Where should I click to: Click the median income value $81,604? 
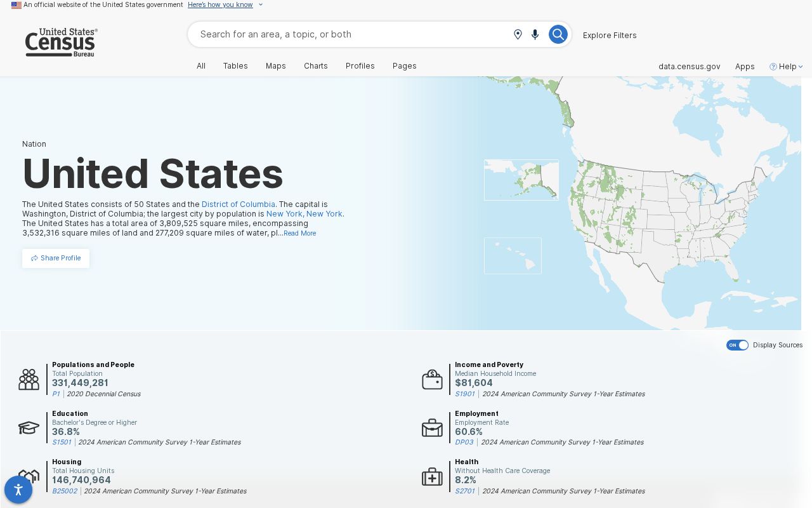point(474,383)
